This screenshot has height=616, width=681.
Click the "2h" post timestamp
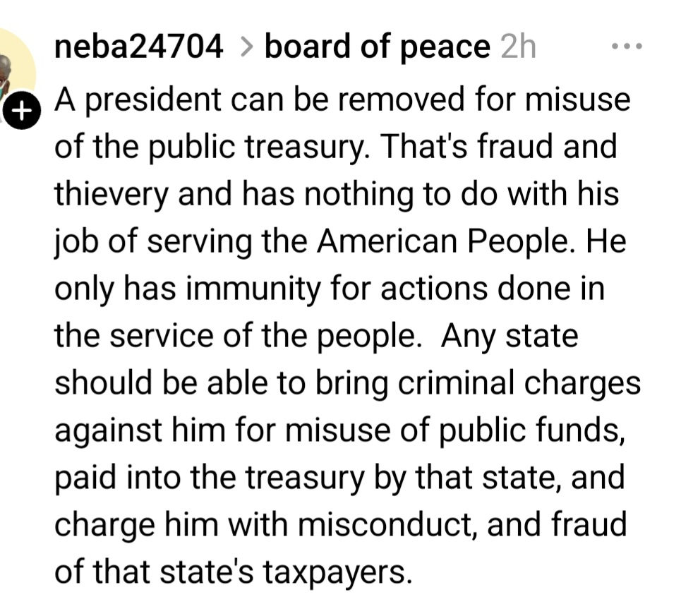(x=517, y=47)
